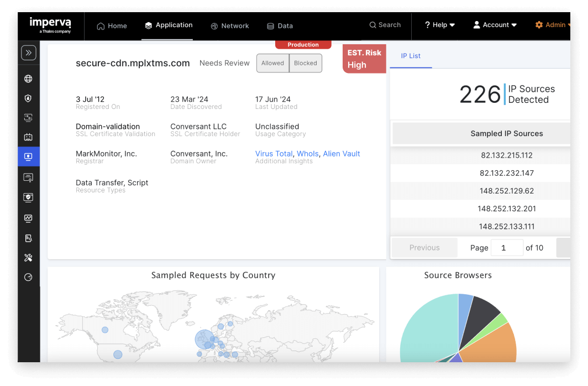Image resolution: width=588 pixels, height=386 pixels.
Task: Click the Alien Vault link
Action: click(x=341, y=154)
